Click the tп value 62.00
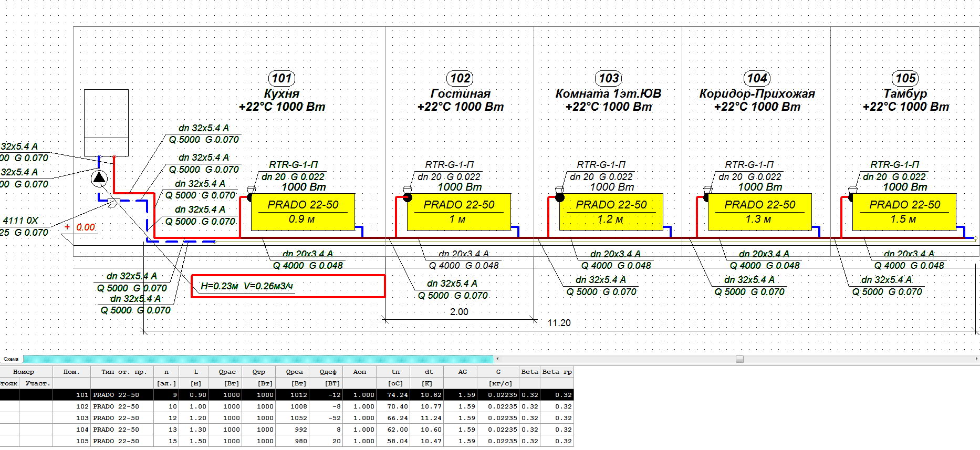Screen dimensions: 980x450 click(x=398, y=430)
